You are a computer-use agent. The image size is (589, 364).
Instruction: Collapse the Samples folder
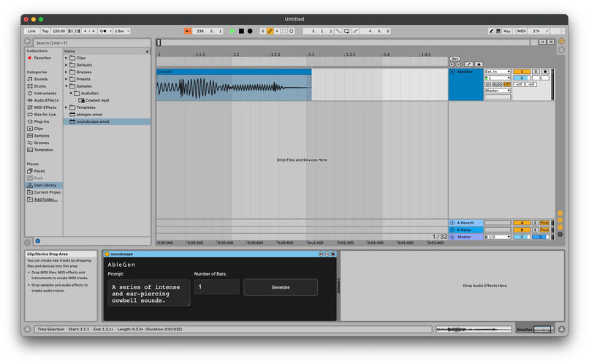[66, 86]
